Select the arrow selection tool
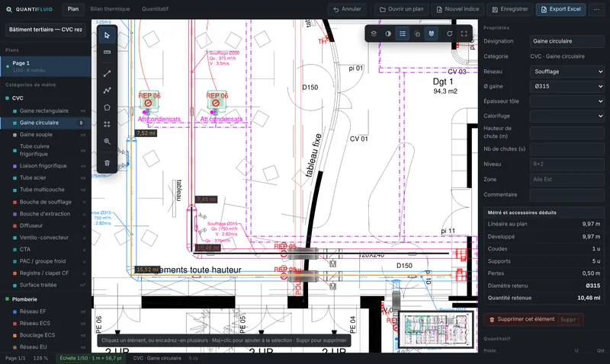 [x=107, y=35]
